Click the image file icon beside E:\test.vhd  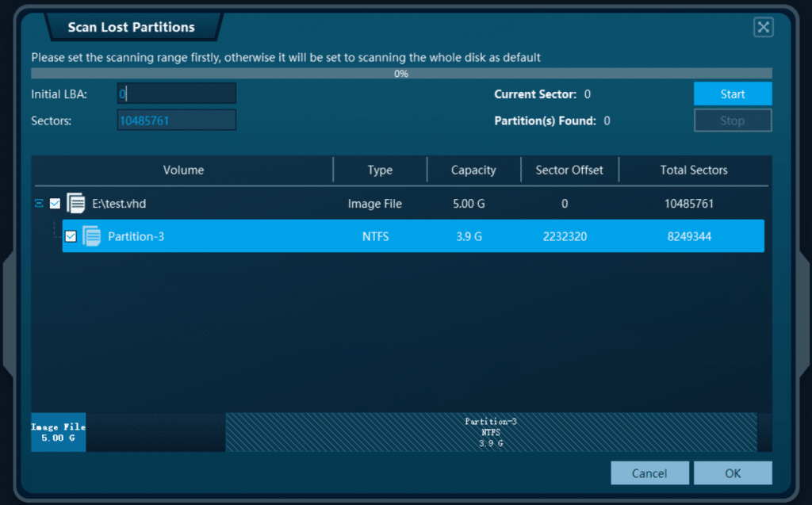pyautogui.click(x=76, y=203)
